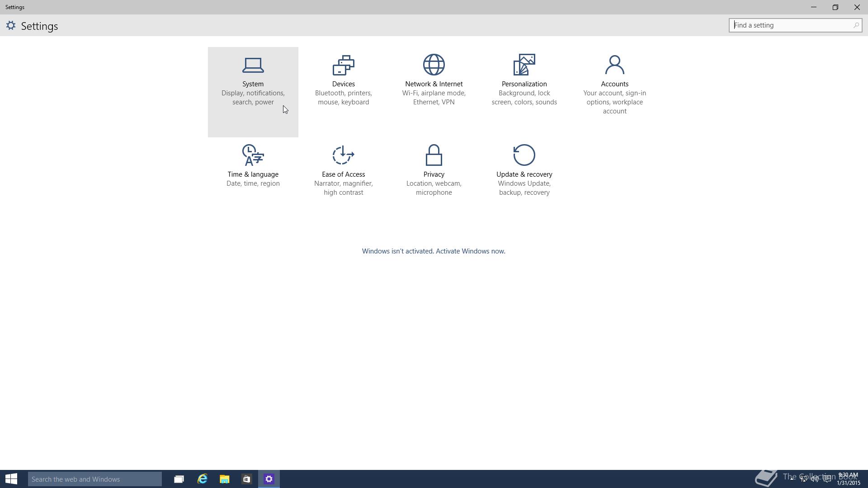Open the Personalization settings category

524,92
